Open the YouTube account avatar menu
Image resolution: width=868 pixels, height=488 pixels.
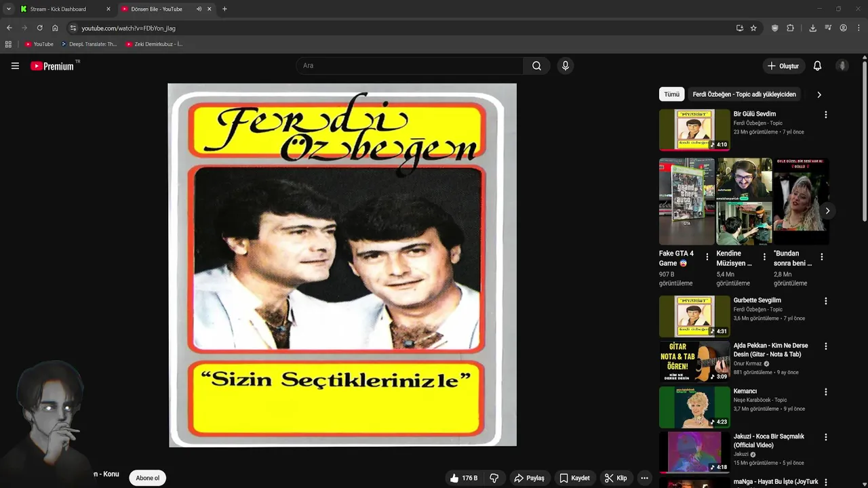pos(842,66)
